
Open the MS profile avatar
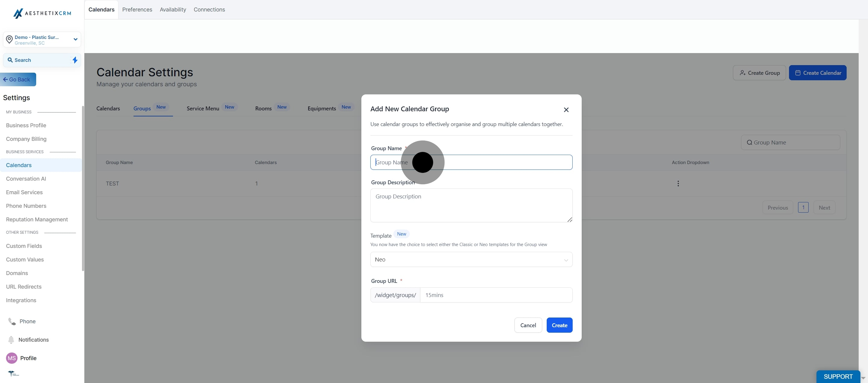pos(12,358)
